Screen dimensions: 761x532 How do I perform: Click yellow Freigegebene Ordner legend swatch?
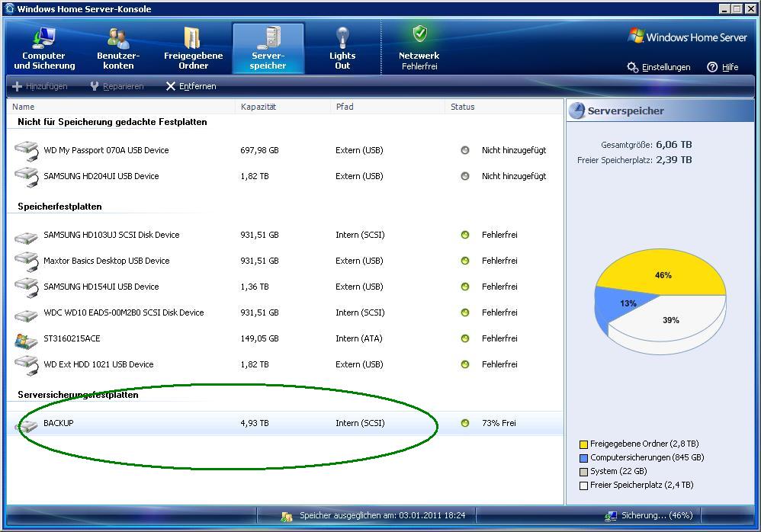[584, 444]
